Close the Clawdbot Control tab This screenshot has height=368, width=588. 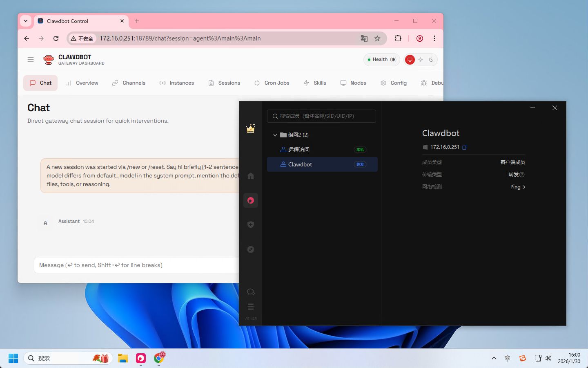[122, 21]
